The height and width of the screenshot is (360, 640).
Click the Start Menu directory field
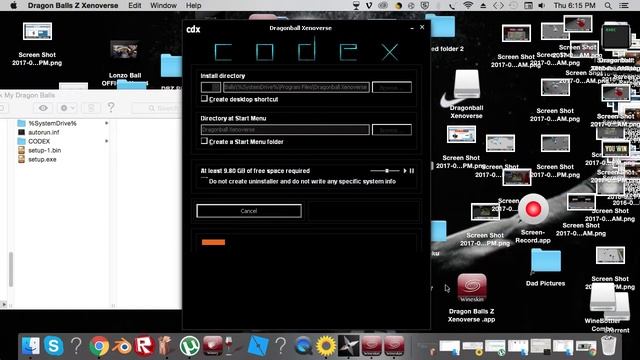tap(285, 130)
